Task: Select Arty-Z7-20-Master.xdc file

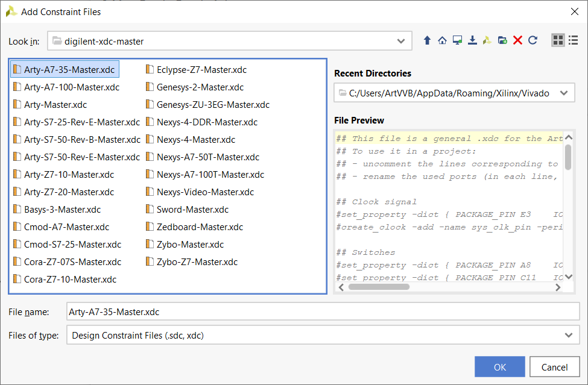Action: (x=64, y=192)
